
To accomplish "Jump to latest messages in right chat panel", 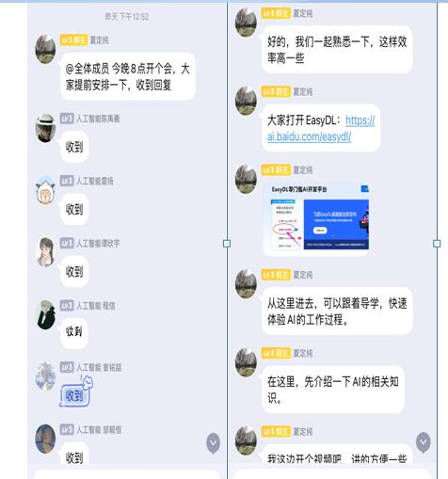I will click(x=423, y=442).
